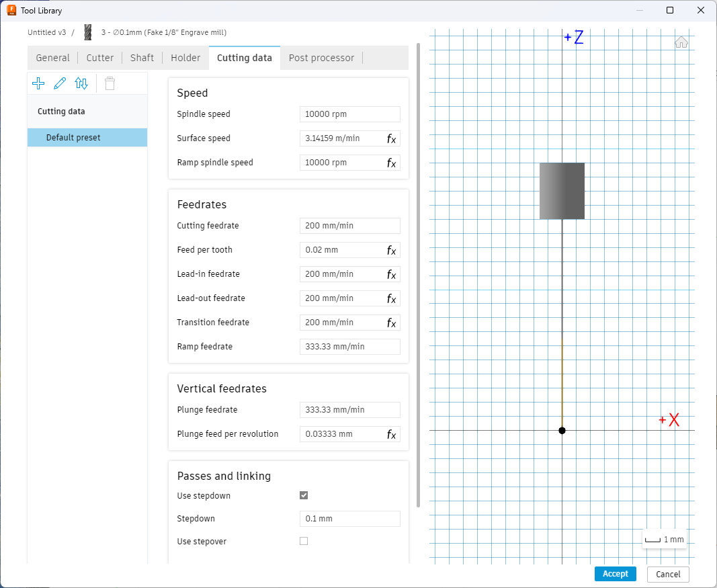The height and width of the screenshot is (588, 717).
Task: Click the vertical scrollbar of settings panel
Action: tap(419, 269)
